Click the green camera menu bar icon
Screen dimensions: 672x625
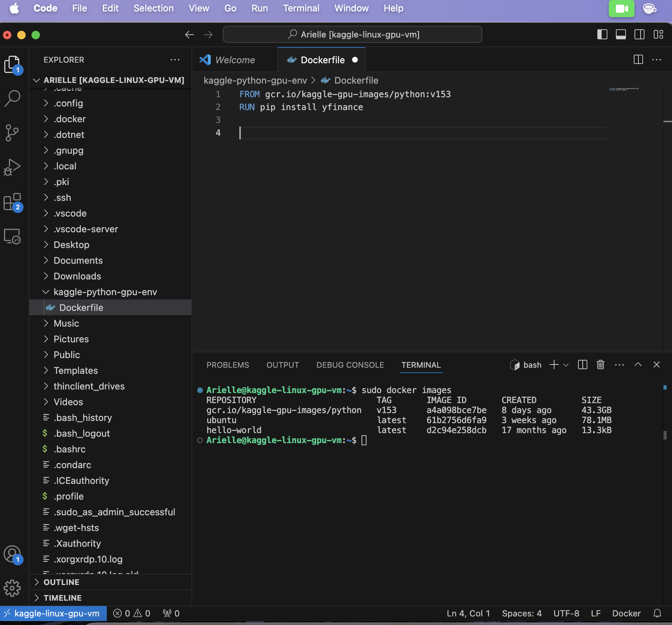click(x=622, y=9)
